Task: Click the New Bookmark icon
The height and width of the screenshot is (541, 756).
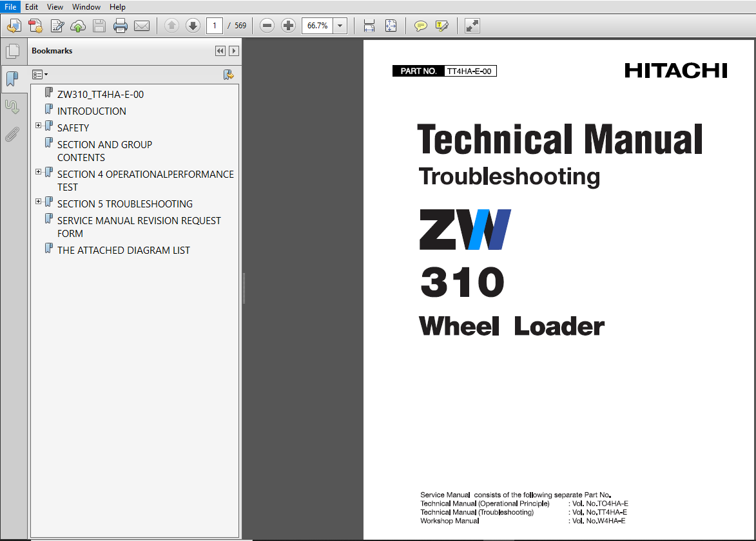Action: 229,75
